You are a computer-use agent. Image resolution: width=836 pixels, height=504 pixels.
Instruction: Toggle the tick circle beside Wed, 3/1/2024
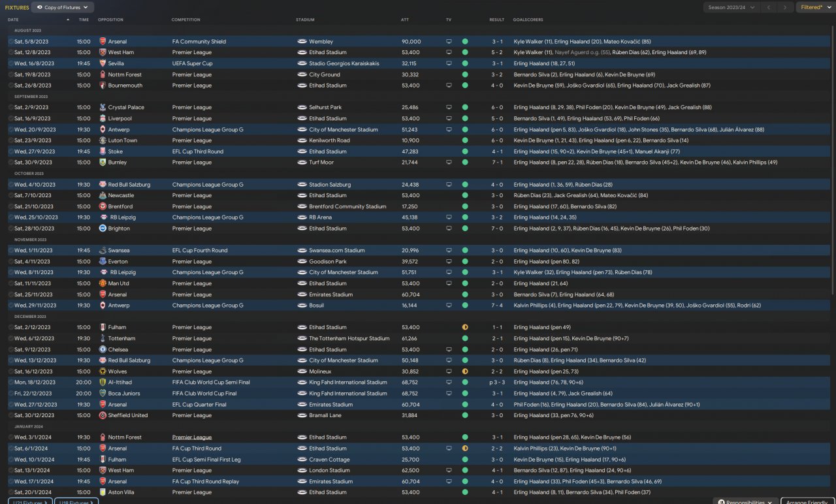tap(10, 437)
